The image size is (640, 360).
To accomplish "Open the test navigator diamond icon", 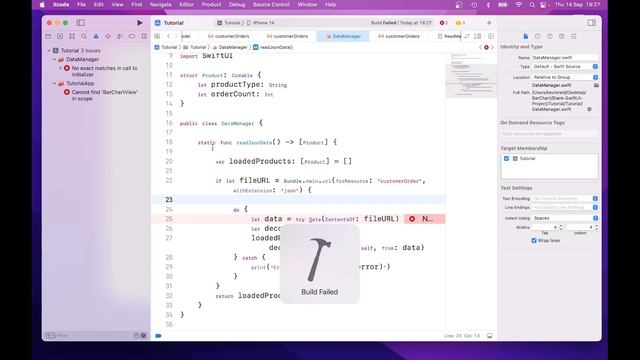I will 108,36.
